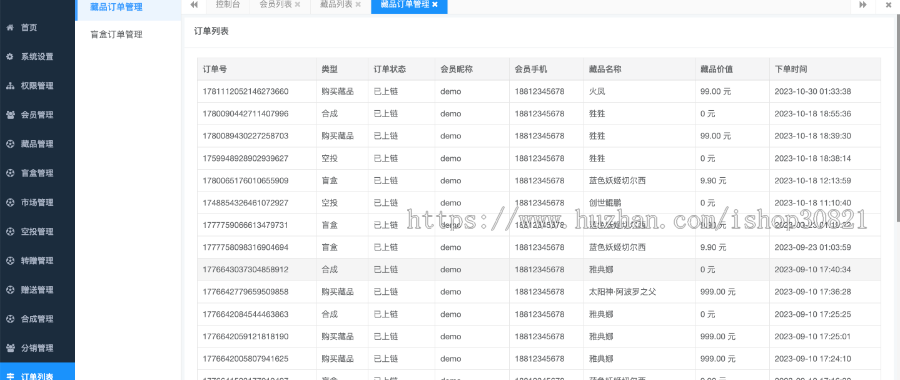Click the 藏品名称 column header

click(x=639, y=69)
